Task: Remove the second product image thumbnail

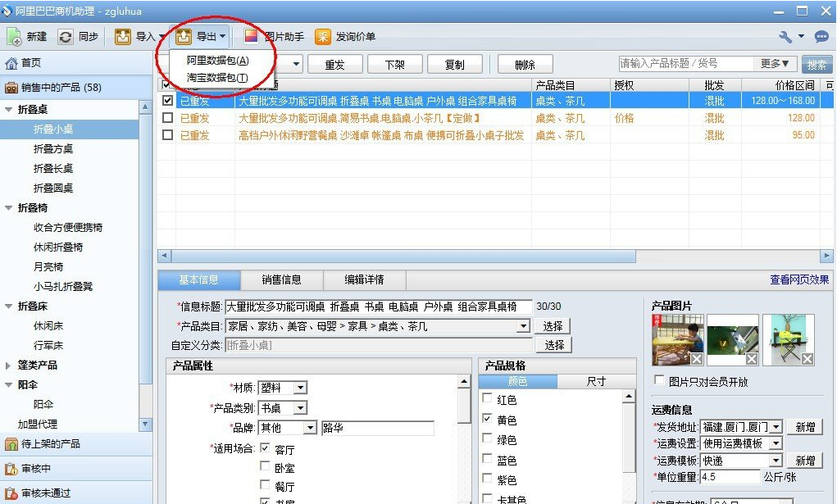Action: click(x=752, y=359)
